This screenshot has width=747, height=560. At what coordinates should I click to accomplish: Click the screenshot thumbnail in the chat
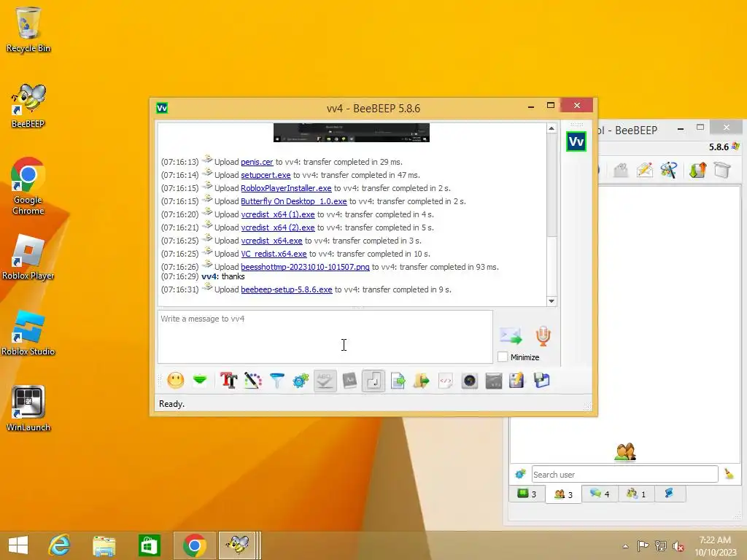pyautogui.click(x=351, y=133)
